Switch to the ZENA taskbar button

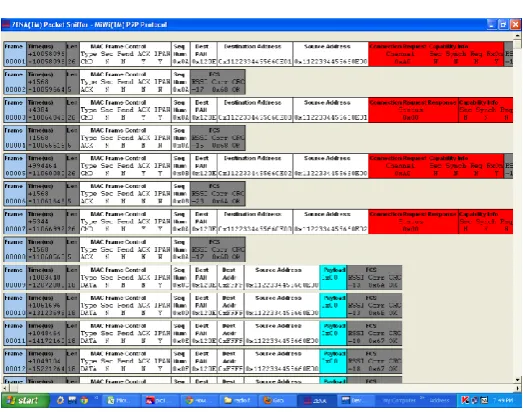point(317,401)
